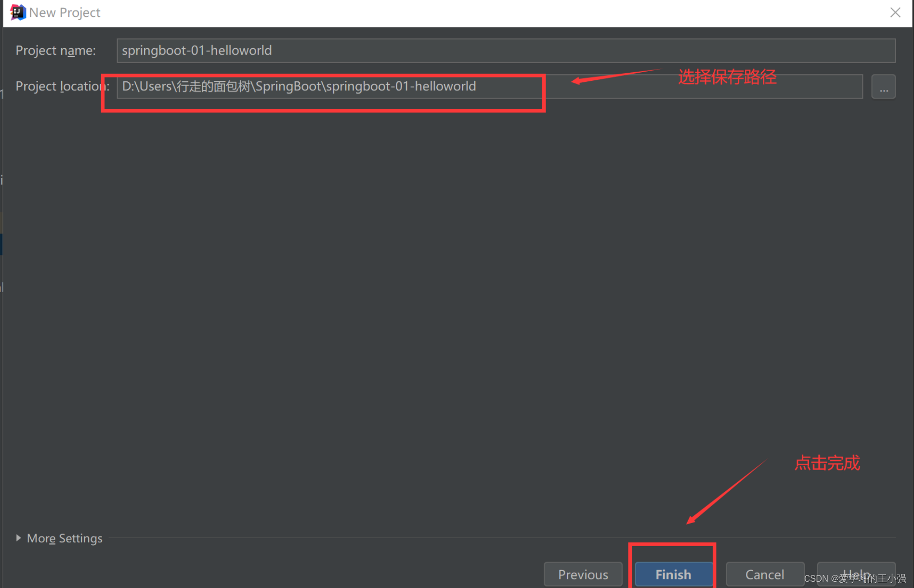Go back with the Previous button
914x588 pixels.
tap(583, 574)
